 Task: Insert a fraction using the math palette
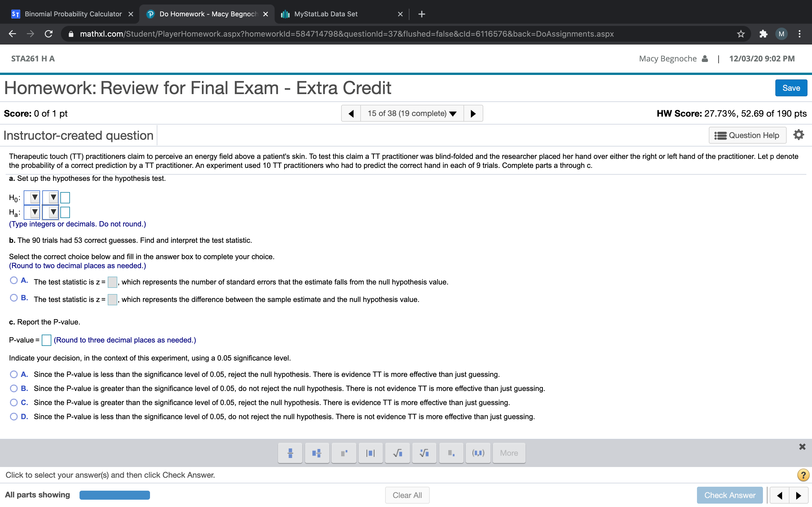[x=290, y=453]
